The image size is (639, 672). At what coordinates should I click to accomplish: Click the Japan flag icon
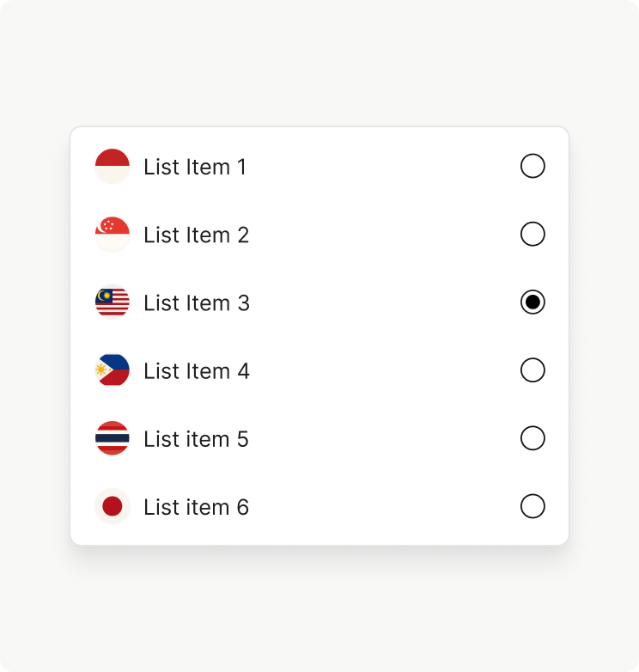113,506
